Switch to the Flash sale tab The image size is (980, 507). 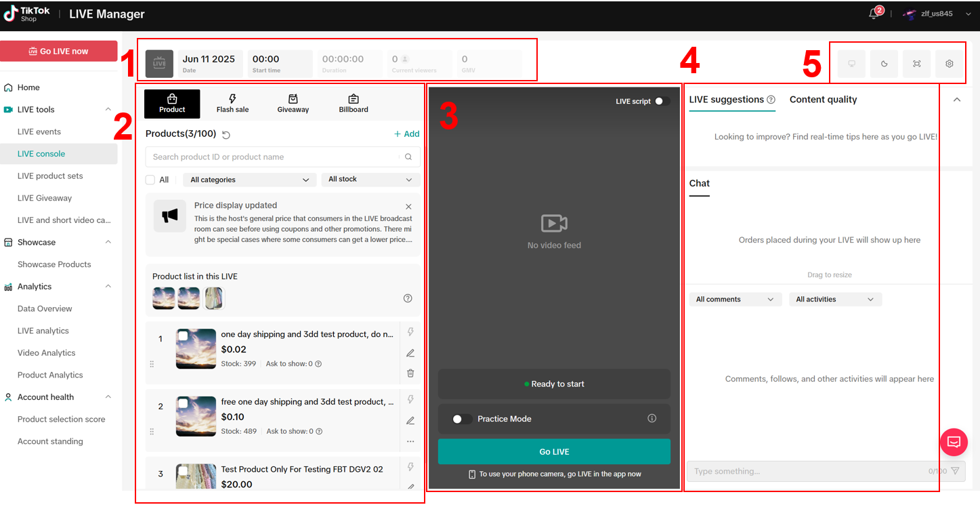(232, 104)
